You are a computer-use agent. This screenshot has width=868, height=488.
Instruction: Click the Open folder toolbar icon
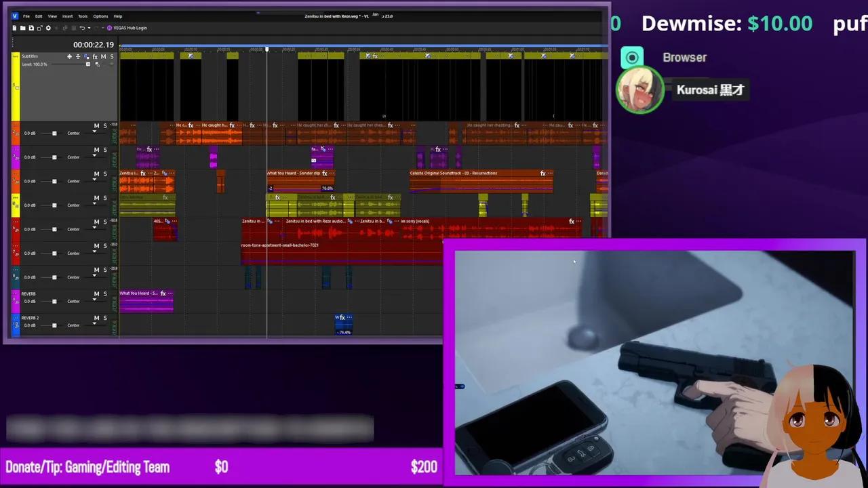22,28
